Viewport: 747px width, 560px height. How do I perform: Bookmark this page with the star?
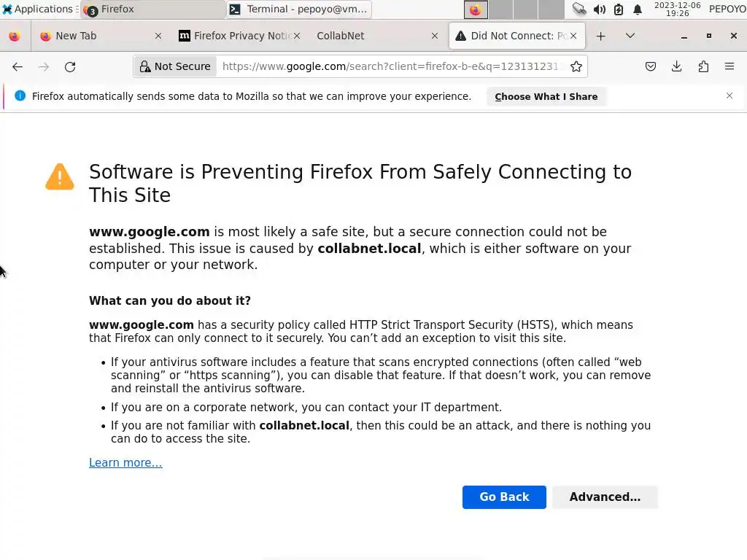(x=576, y=66)
